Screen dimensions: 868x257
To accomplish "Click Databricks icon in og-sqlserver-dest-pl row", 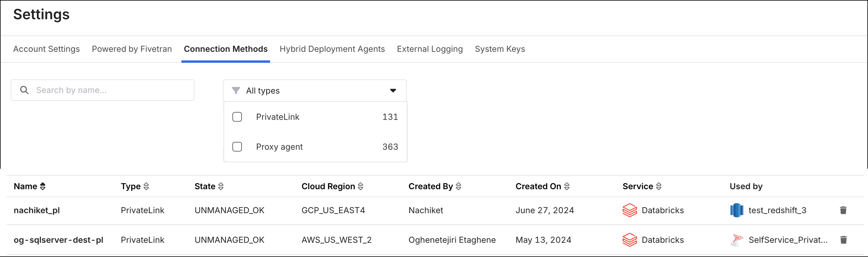I will coord(629,240).
